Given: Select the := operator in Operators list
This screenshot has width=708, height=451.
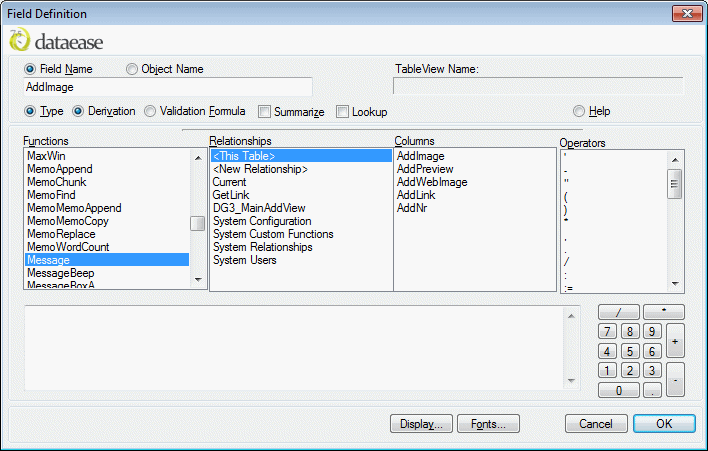Looking at the screenshot, I should (614, 288).
